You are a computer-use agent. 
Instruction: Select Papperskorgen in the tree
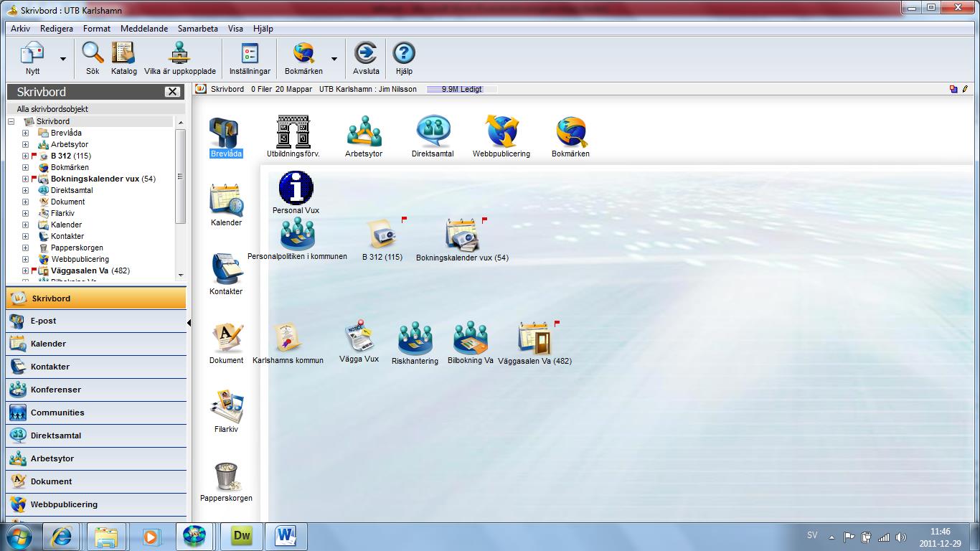pos(77,248)
